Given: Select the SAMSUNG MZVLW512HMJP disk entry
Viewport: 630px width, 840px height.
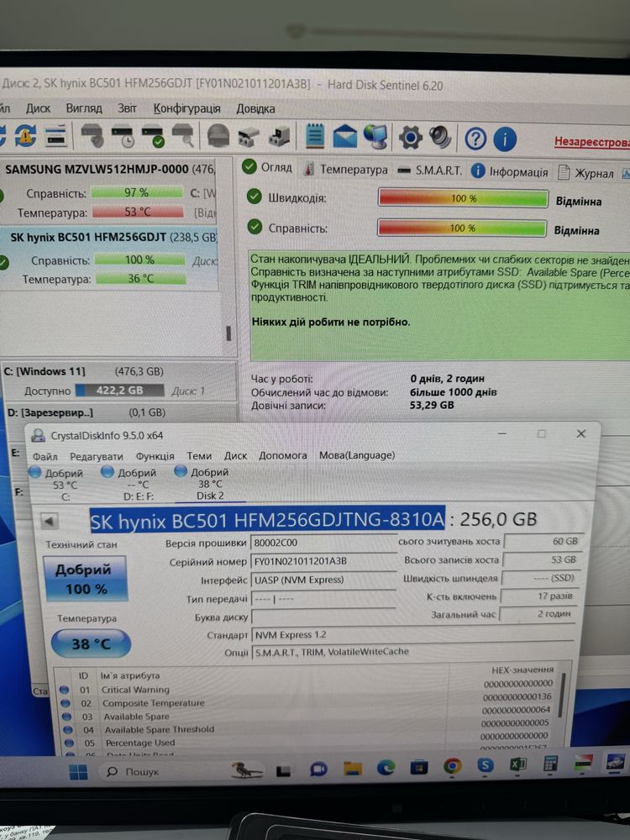Looking at the screenshot, I should (x=108, y=192).
